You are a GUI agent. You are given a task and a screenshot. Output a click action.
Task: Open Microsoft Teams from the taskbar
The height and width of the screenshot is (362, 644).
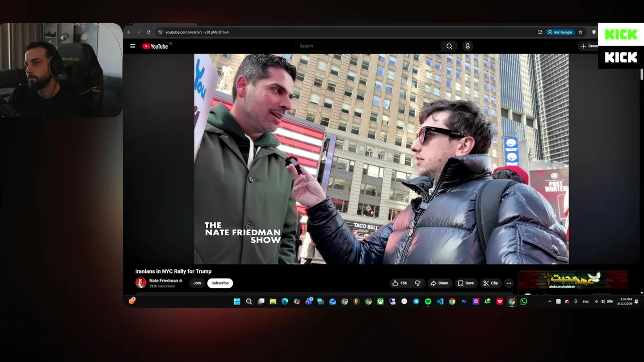click(308, 302)
